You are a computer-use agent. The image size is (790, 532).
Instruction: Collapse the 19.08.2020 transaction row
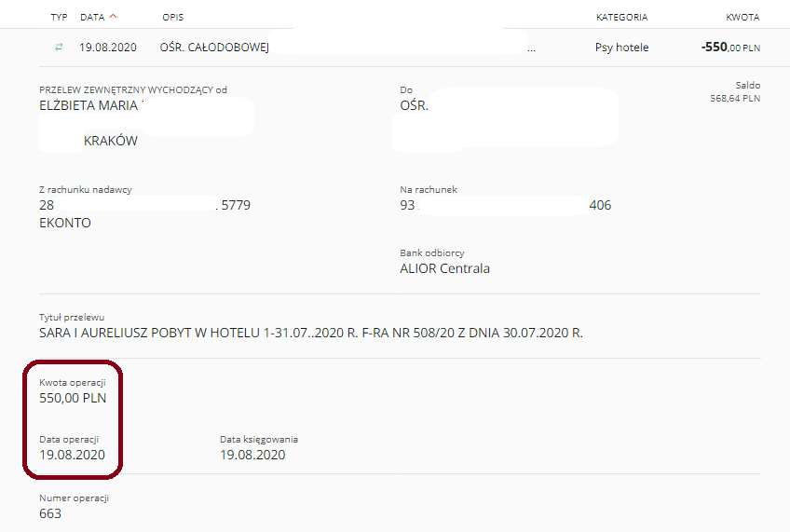point(400,48)
